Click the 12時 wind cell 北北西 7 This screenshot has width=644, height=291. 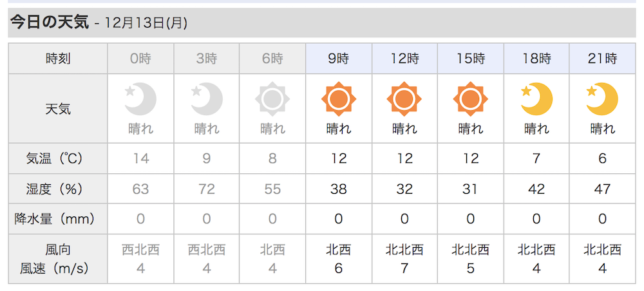coord(404,259)
